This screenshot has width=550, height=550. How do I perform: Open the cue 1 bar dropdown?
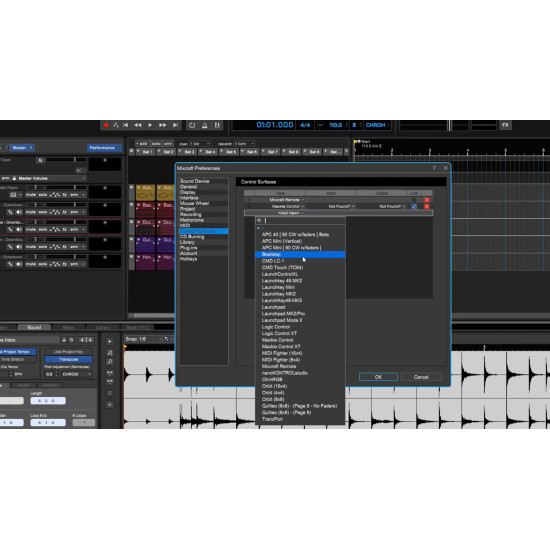[200, 143]
